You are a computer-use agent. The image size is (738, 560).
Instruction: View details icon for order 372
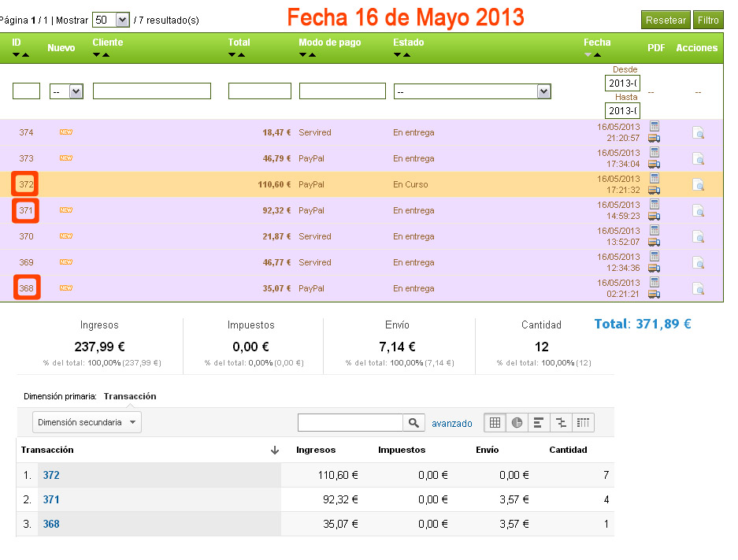coord(699,184)
